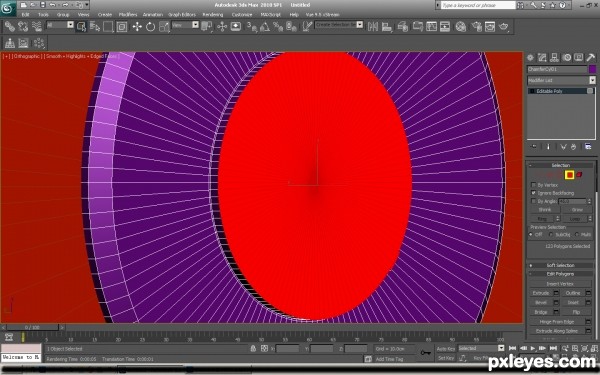
Task: Select the Bind to Space Warp tool
Action: pyautogui.click(x=37, y=26)
